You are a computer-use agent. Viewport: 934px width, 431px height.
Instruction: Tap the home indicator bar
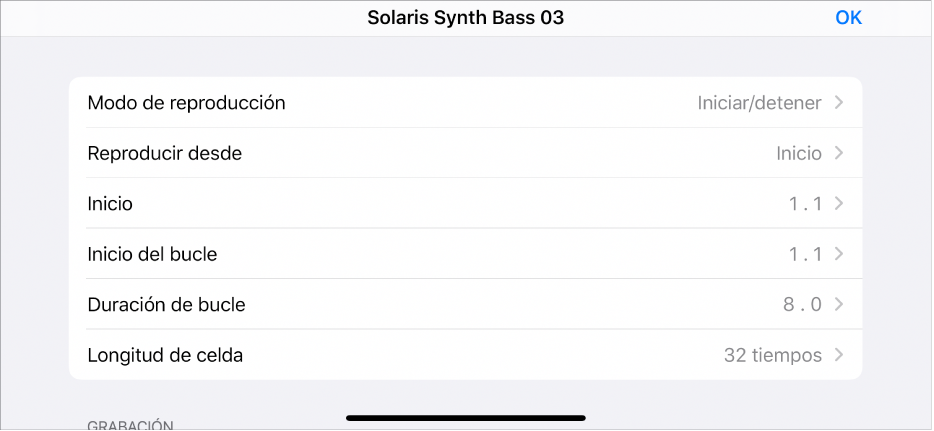pos(466,417)
